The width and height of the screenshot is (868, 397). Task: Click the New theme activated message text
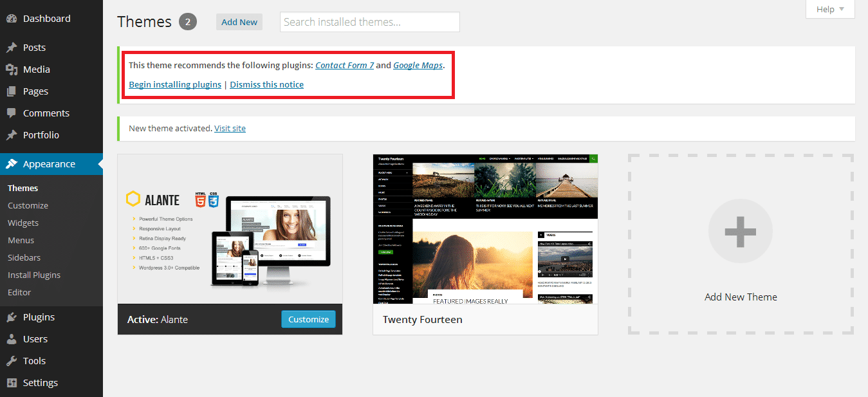171,128
